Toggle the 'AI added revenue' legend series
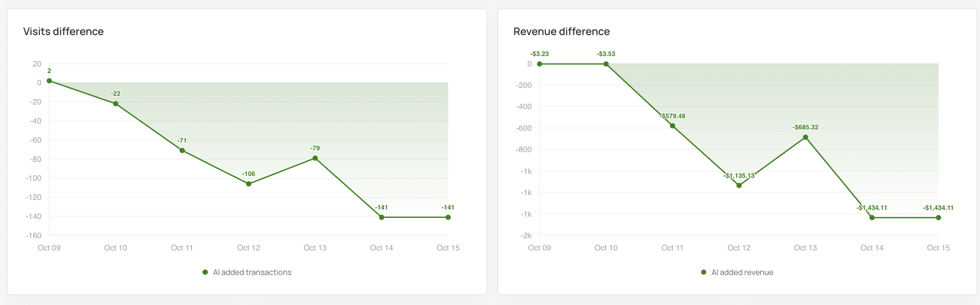Viewport: 980px width, 305px height. click(x=742, y=272)
